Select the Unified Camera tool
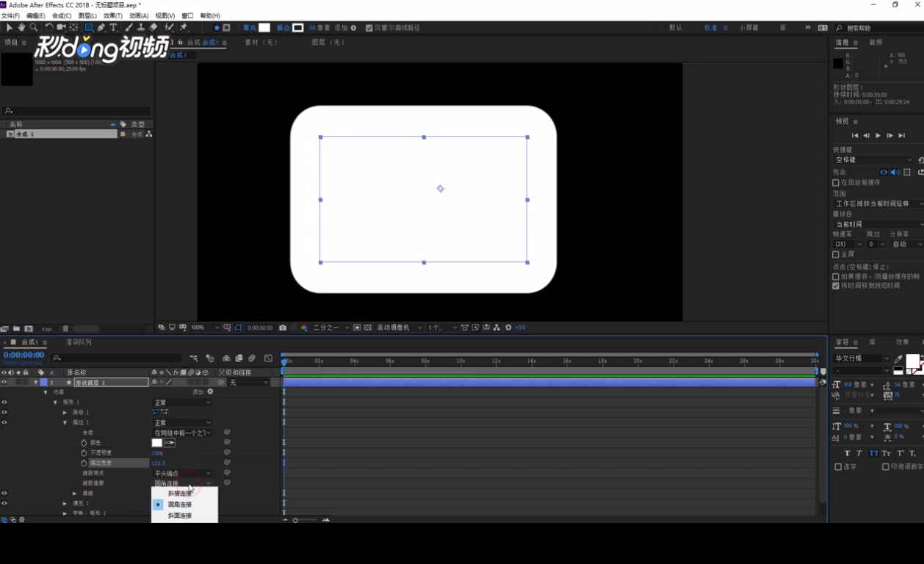Viewport: 924px width, 564px height. (x=61, y=28)
